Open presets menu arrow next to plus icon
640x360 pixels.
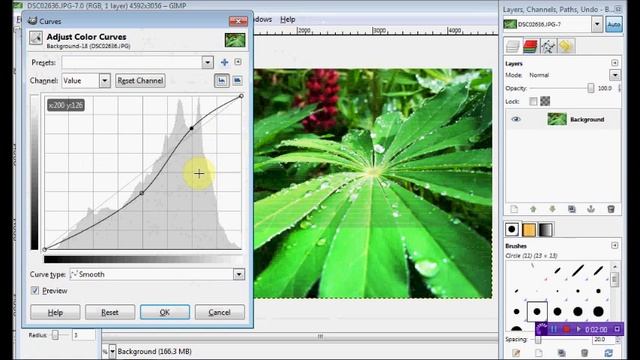click(238, 62)
